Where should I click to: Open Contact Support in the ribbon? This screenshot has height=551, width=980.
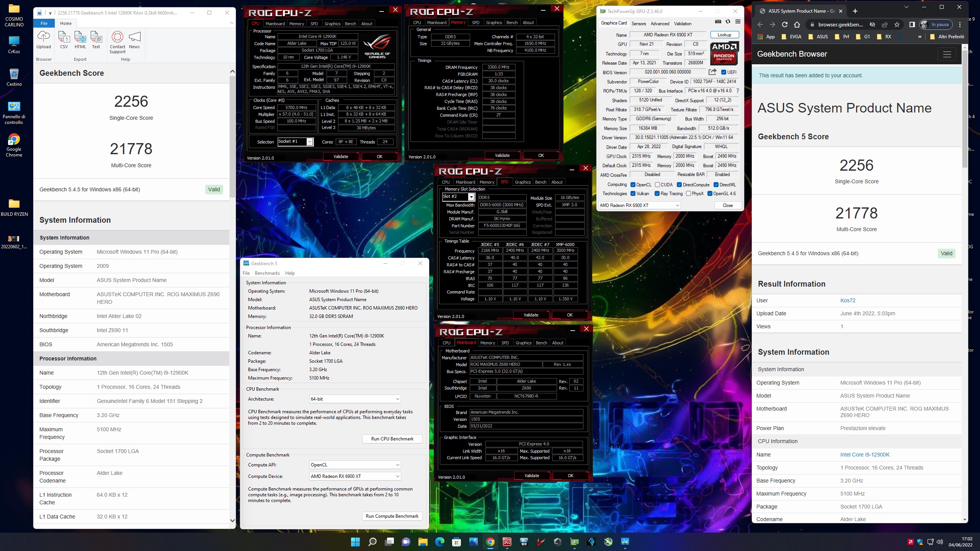coord(118,42)
